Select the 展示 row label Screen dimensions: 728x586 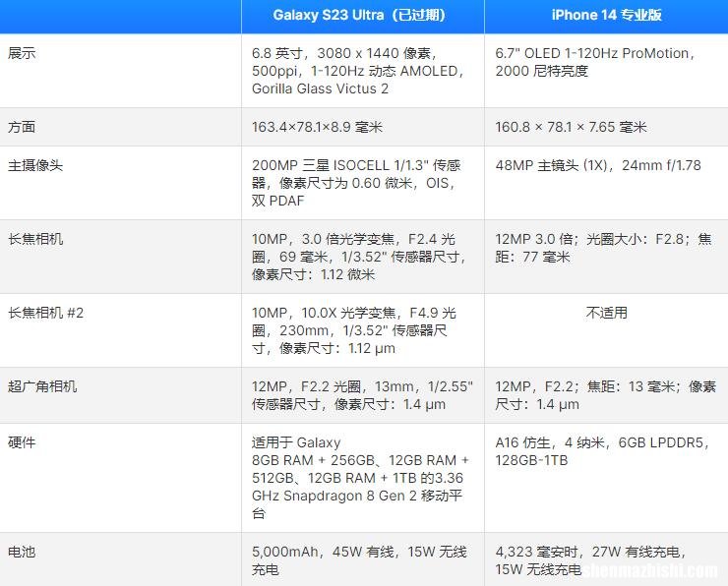click(22, 53)
